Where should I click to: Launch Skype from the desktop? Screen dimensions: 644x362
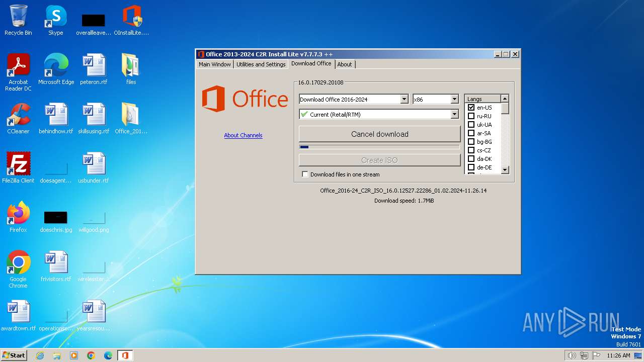[x=56, y=20]
